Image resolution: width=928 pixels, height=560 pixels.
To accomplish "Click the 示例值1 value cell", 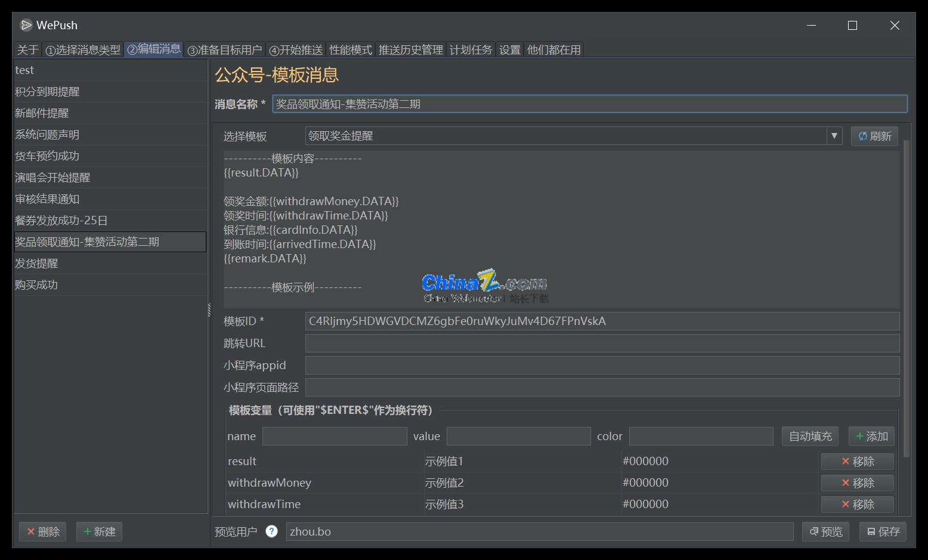I will [x=522, y=461].
